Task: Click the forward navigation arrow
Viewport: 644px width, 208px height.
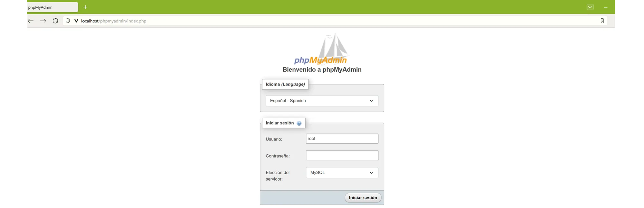Action: 43,21
